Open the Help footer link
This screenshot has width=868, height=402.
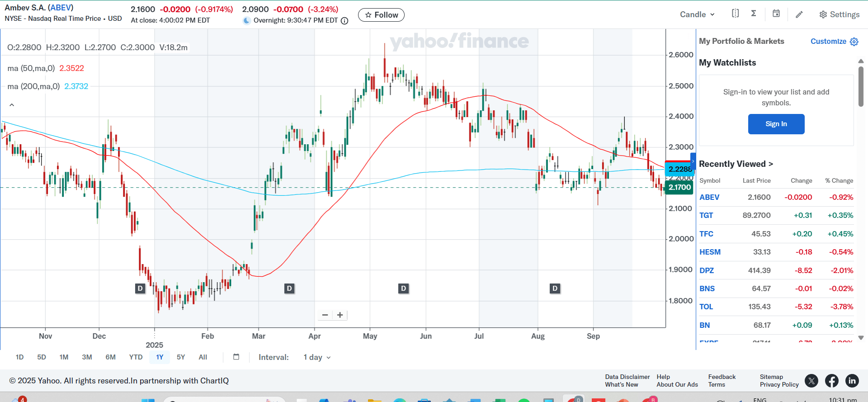(x=663, y=377)
